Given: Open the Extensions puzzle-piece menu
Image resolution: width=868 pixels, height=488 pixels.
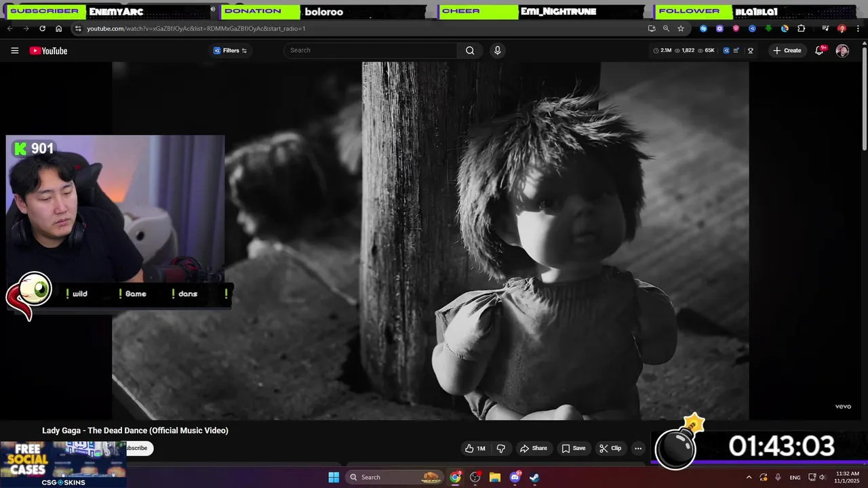Looking at the screenshot, I should [x=802, y=28].
